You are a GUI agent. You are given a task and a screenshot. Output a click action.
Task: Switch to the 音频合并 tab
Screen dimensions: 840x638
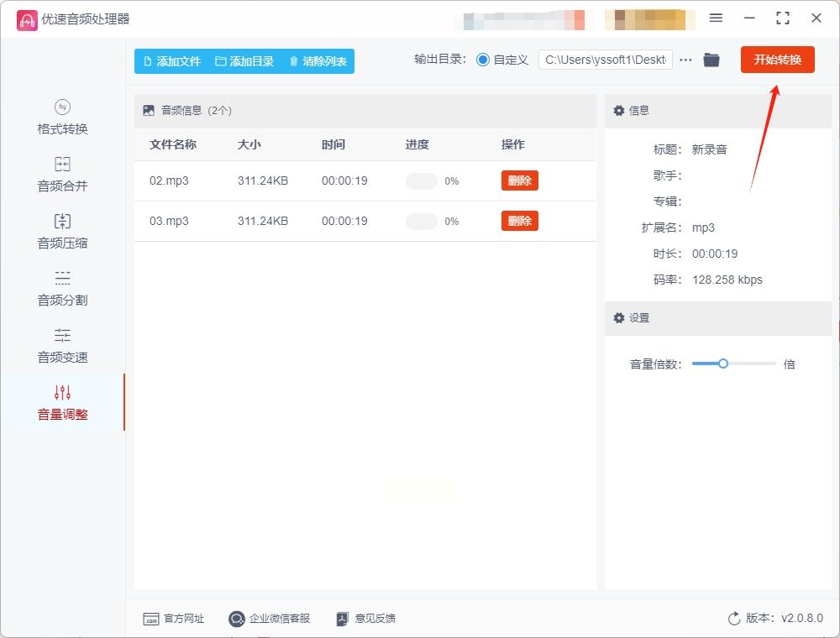tap(62, 174)
